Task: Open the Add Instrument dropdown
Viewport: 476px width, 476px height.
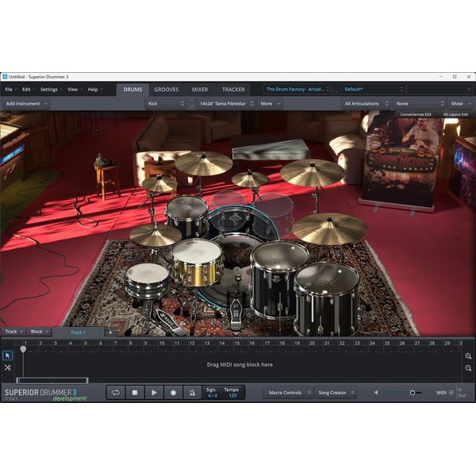Action: (x=26, y=103)
